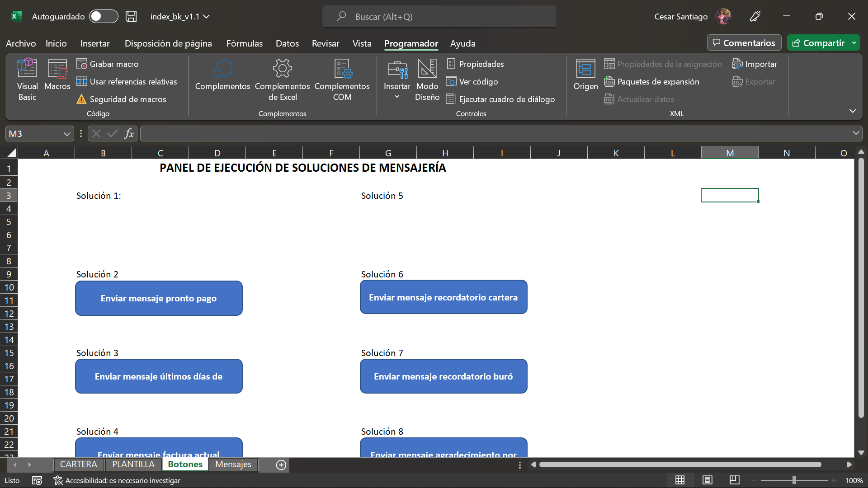Open the Comentarios pane
This screenshot has width=868, height=488.
[x=744, y=42]
